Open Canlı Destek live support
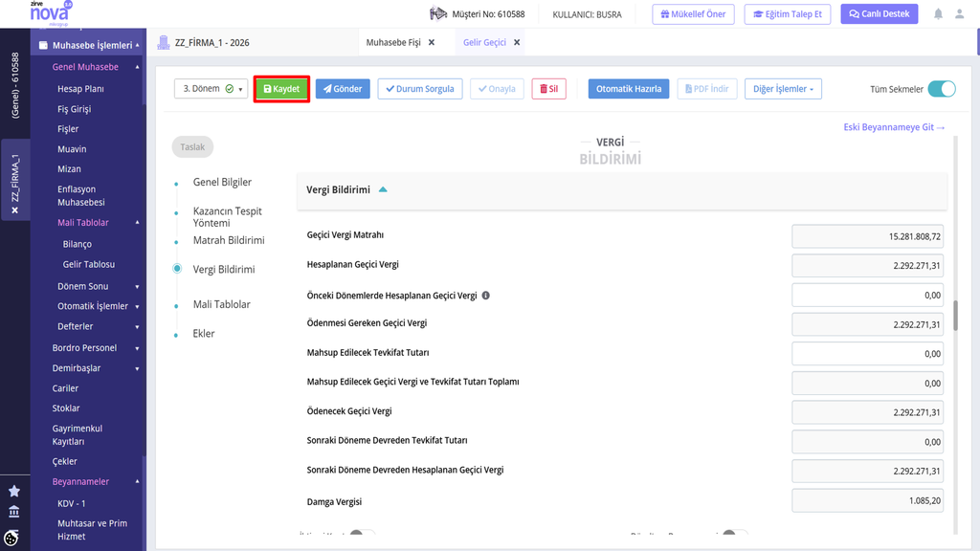This screenshot has height=551, width=980. (880, 13)
